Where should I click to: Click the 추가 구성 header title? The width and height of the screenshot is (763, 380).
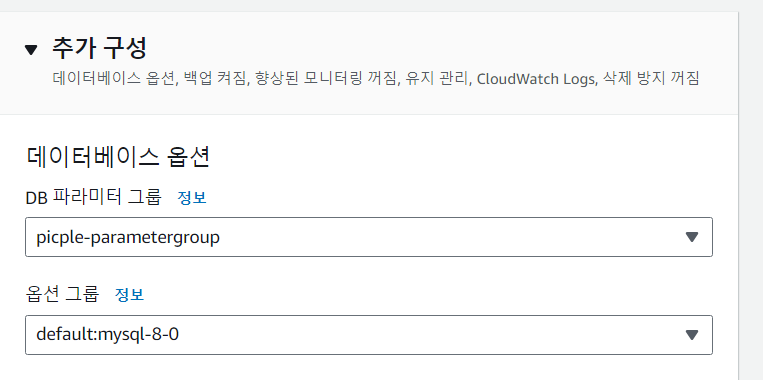(x=99, y=48)
